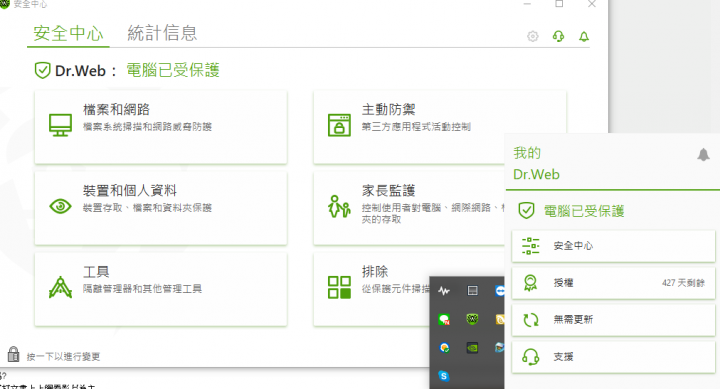Switch to the 安全中心 tab
720x389 pixels.
68,34
